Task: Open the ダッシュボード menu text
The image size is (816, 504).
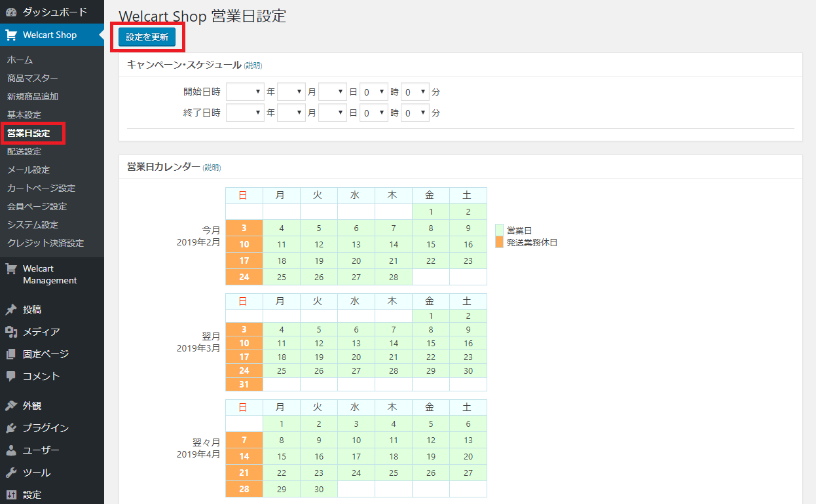Action: click(x=55, y=12)
